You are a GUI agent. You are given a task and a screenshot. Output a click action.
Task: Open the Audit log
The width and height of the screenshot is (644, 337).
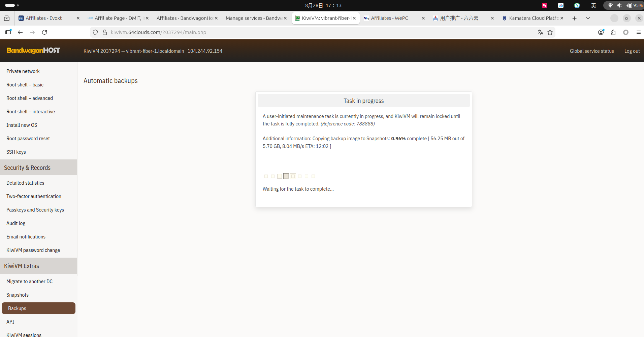(16, 223)
